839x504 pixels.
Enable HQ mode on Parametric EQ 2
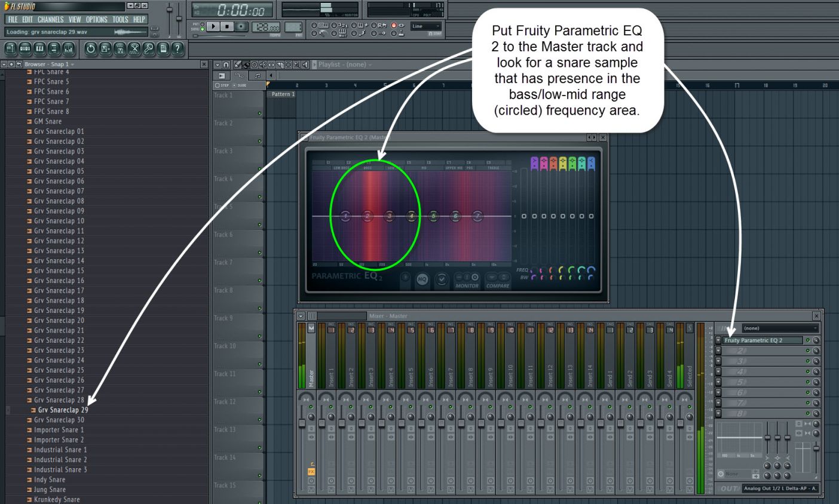point(423,279)
